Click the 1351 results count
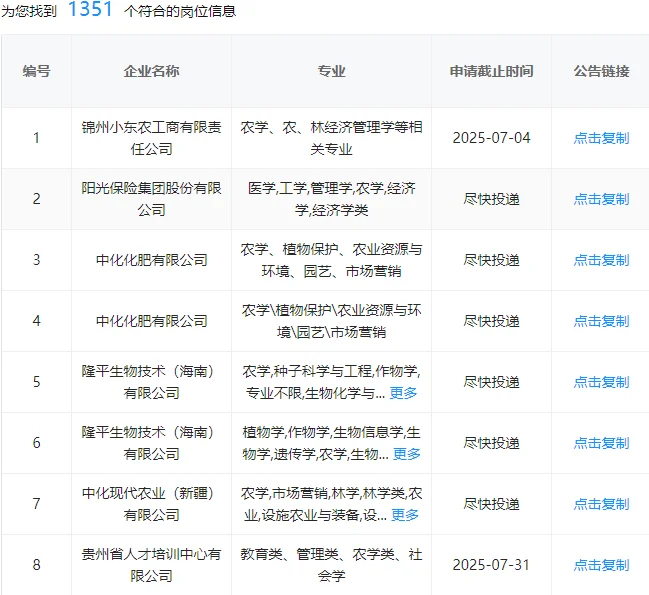This screenshot has height=595, width=649. (90, 9)
